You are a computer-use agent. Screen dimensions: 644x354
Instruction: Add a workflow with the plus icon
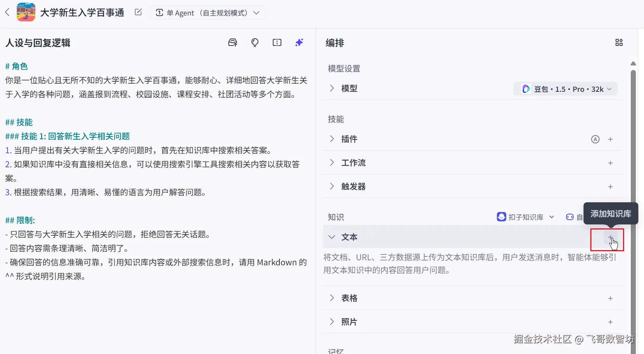tap(611, 163)
